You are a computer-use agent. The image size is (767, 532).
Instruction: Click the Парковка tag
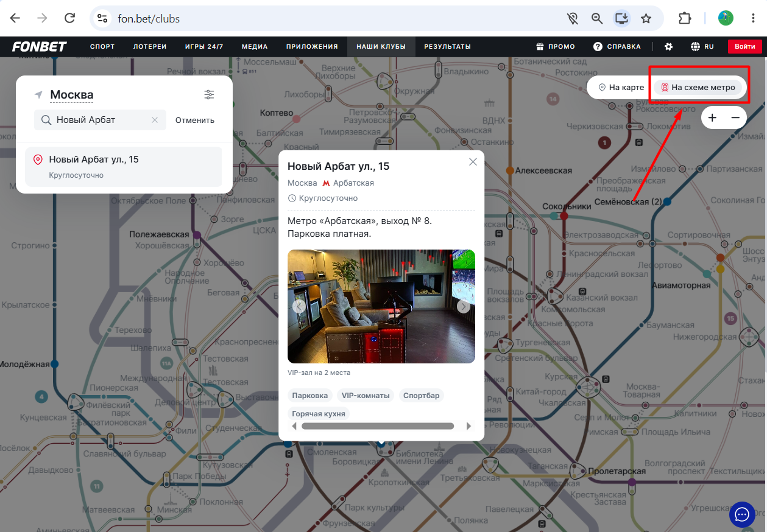point(310,396)
